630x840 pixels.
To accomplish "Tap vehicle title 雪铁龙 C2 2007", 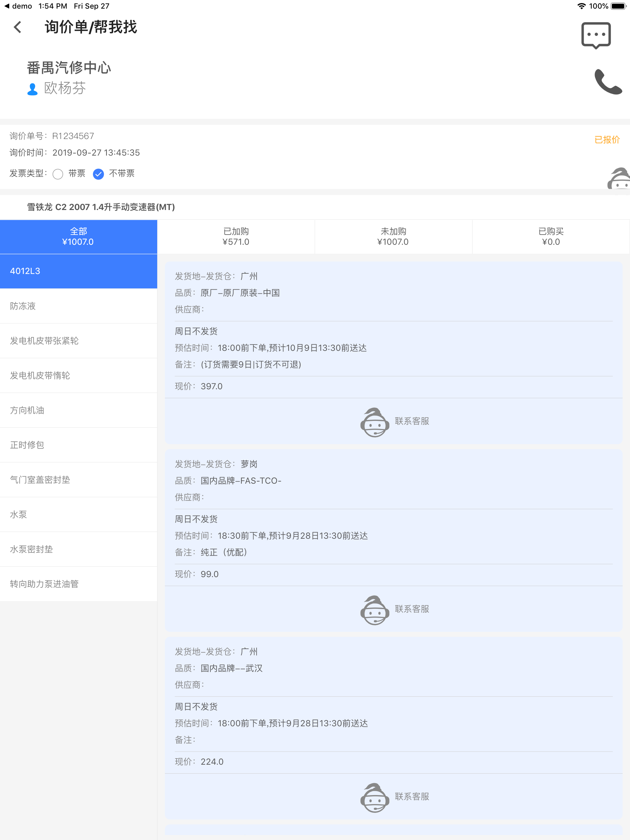I will [101, 207].
